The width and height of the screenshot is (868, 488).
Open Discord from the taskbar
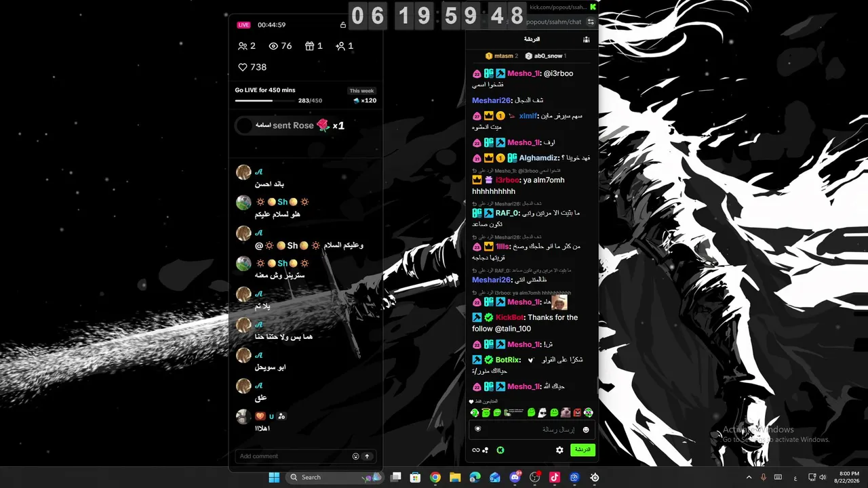[x=515, y=477]
